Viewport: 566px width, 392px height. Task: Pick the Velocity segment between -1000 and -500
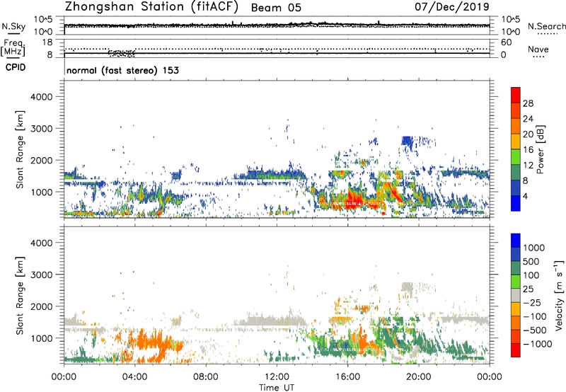(x=516, y=336)
